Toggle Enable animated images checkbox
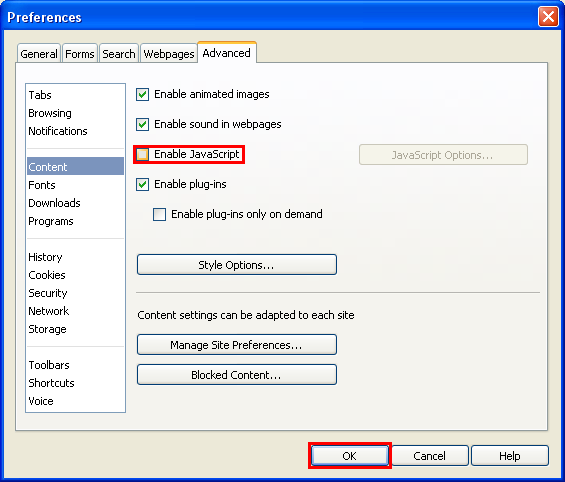 pos(142,94)
